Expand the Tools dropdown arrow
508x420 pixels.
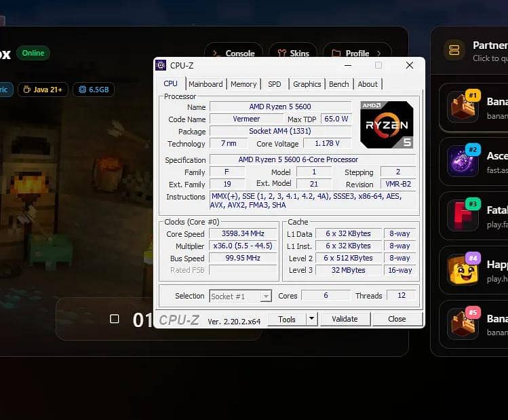click(312, 319)
